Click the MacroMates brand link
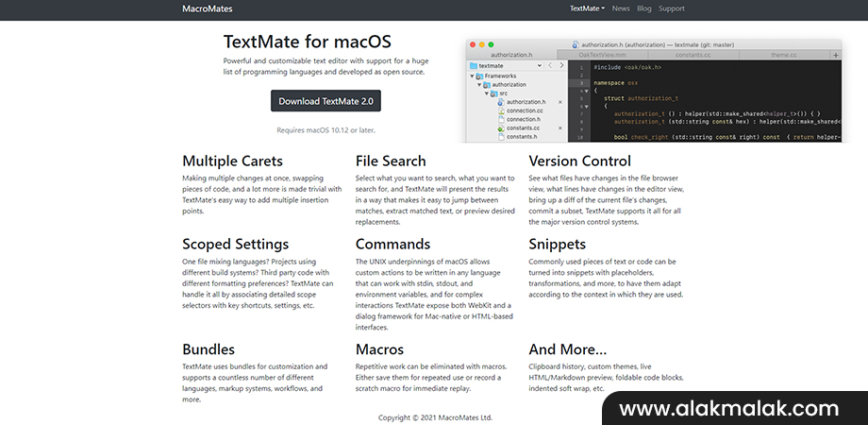Screen dimensions: 868x425 pos(207,8)
